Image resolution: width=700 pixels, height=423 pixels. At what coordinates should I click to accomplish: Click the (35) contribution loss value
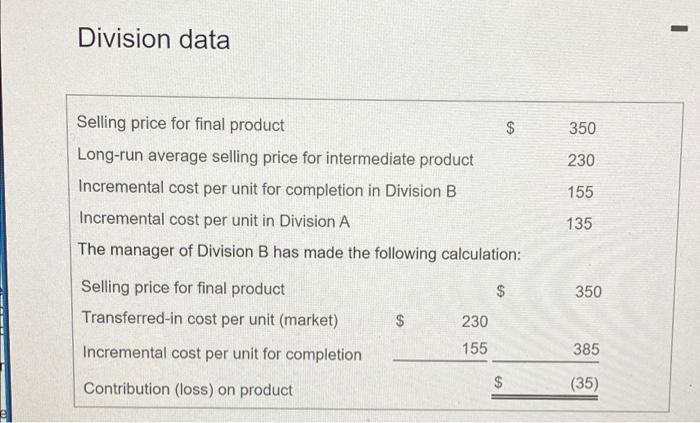click(583, 384)
